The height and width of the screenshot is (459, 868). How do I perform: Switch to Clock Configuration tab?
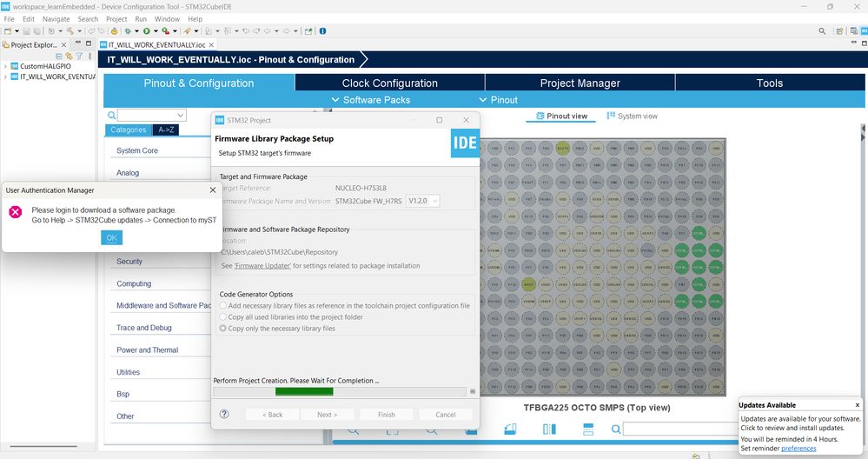click(x=390, y=83)
